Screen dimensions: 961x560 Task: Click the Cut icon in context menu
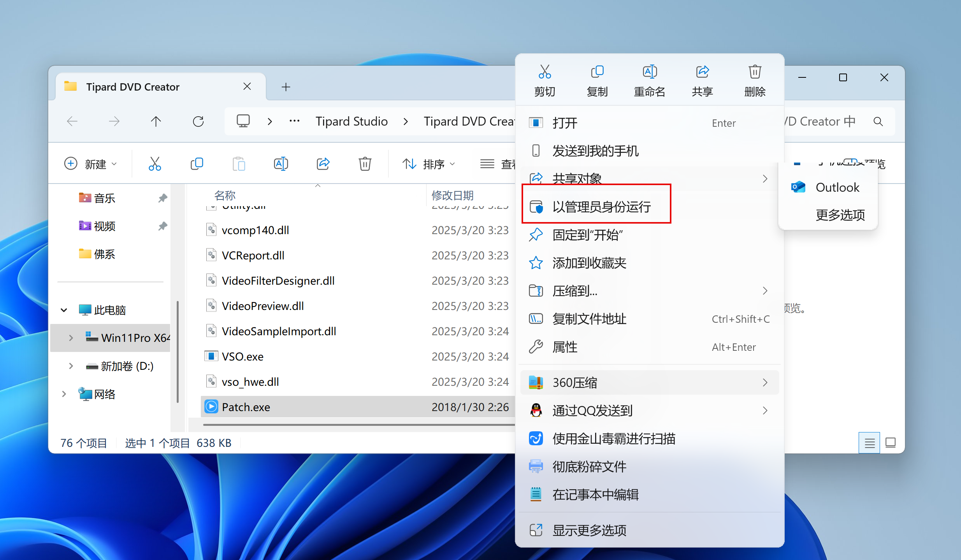[x=545, y=72]
